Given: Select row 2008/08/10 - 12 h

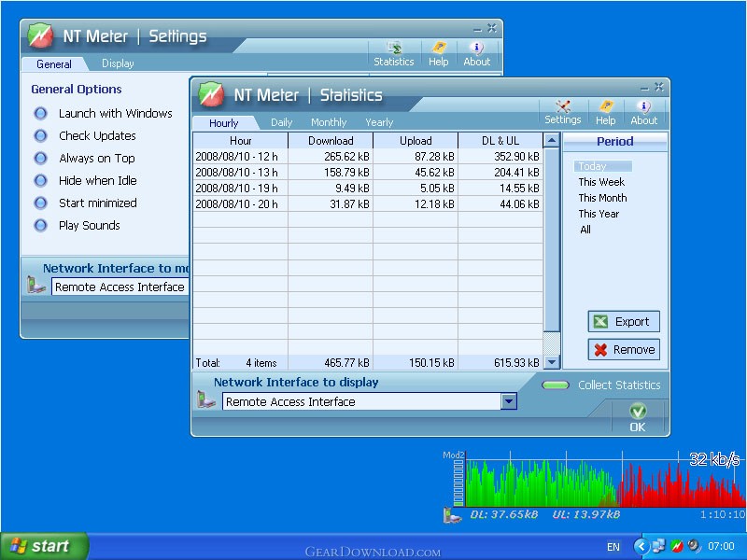Looking at the screenshot, I should coord(368,156).
